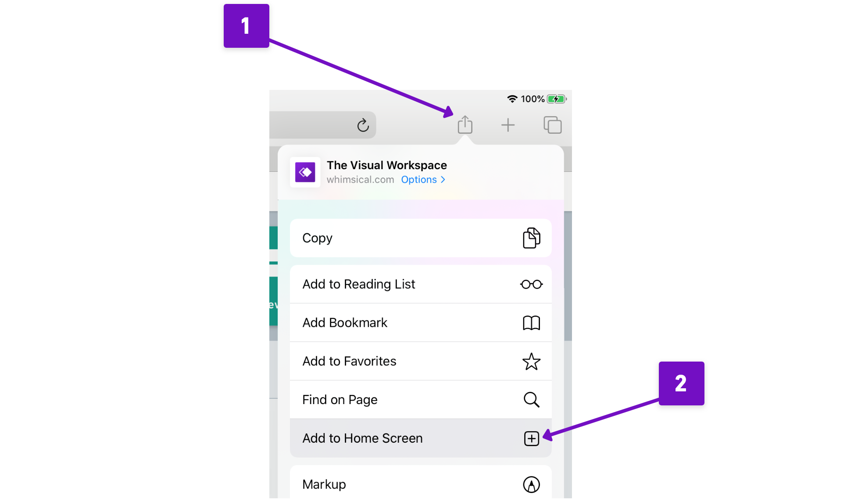865x504 pixels.
Task: Toggle Add to Reading List glasses icon
Action: (x=531, y=284)
